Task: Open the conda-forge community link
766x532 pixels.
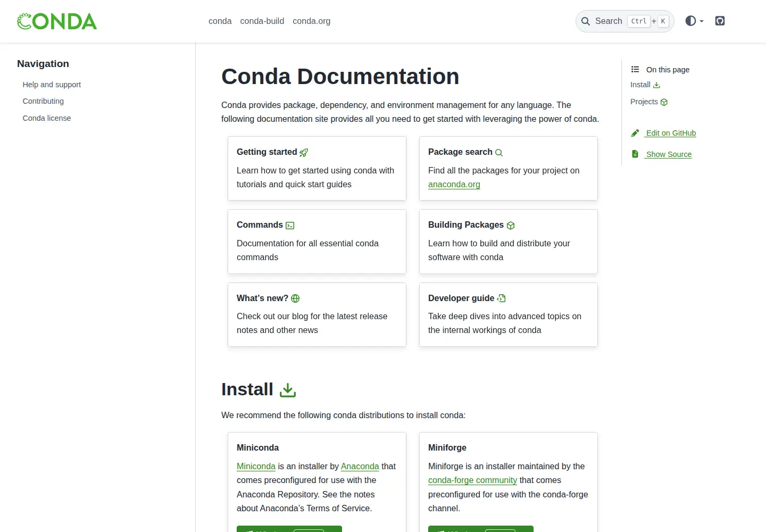Action: pyautogui.click(x=472, y=480)
